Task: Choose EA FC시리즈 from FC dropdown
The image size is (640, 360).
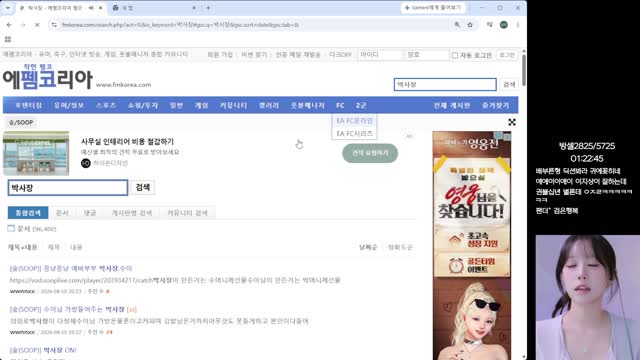Action: (x=354, y=133)
